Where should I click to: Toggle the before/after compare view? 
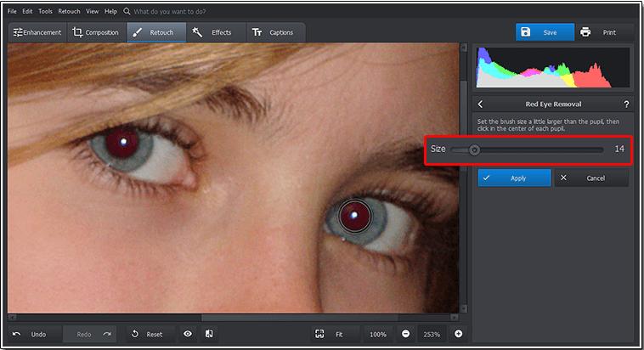(x=209, y=334)
